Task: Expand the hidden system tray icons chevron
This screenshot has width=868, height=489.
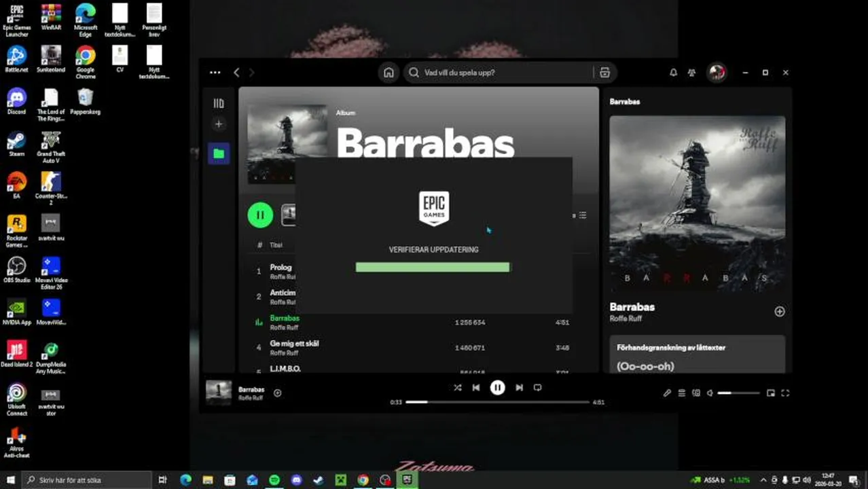Action: point(763,480)
